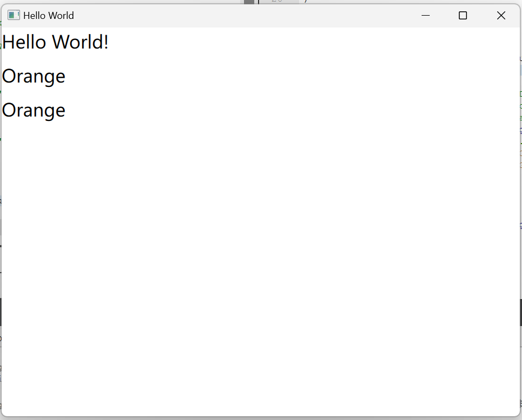Click the word "Hello" in the heading label
The width and height of the screenshot is (522, 420).
click(24, 42)
